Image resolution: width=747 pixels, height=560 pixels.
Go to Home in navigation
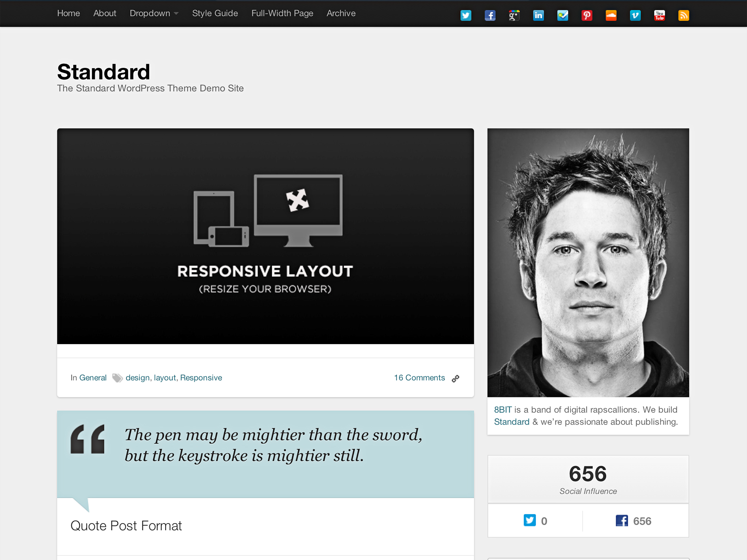[x=69, y=13]
